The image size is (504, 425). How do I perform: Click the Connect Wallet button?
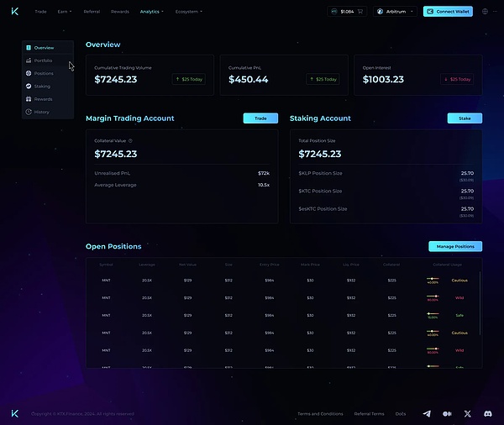447,12
